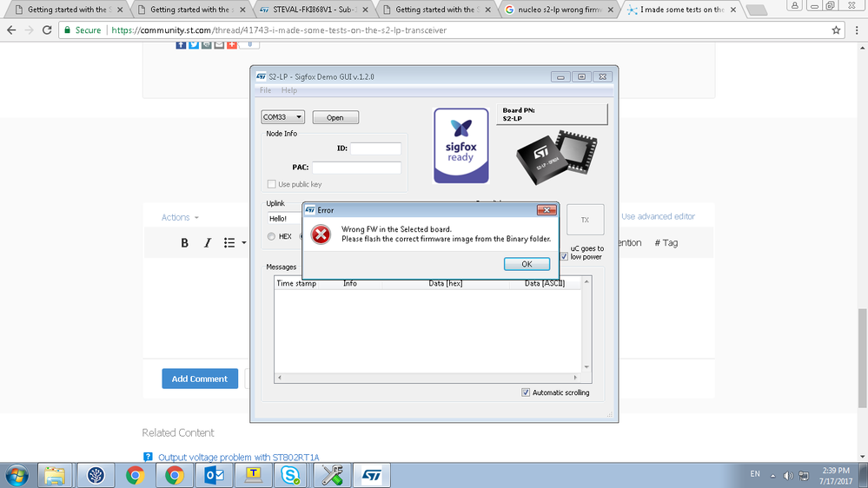Image resolution: width=868 pixels, height=488 pixels.
Task: Click the bullet list icon in comment editor
Action: pyautogui.click(x=229, y=243)
